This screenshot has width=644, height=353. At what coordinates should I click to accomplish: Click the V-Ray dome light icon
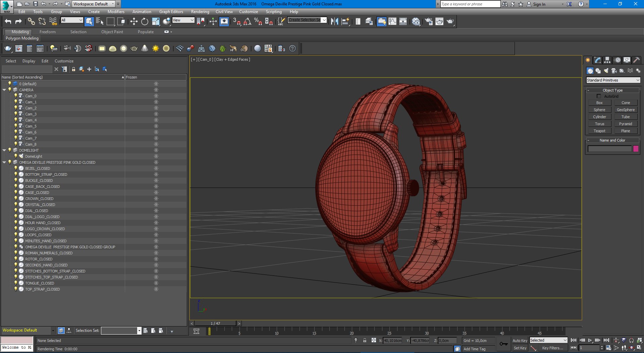point(113,49)
